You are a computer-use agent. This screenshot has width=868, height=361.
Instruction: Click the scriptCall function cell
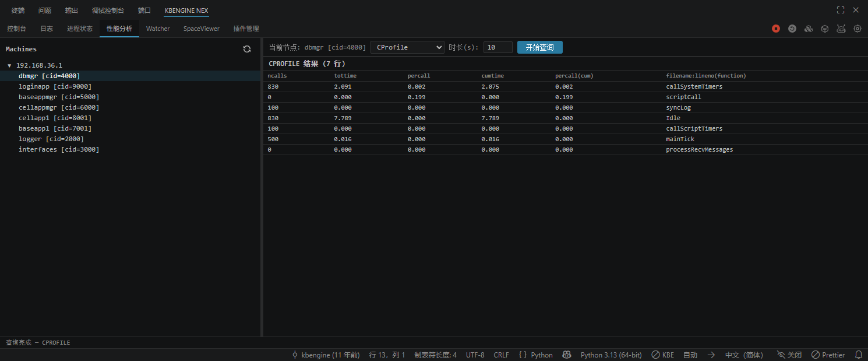coord(683,97)
